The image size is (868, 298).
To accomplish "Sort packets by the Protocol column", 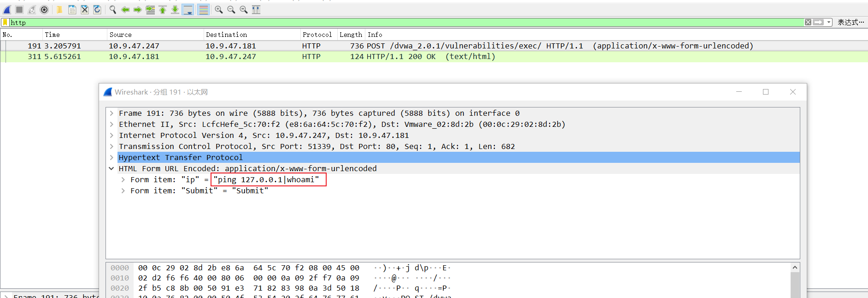I will [x=319, y=35].
